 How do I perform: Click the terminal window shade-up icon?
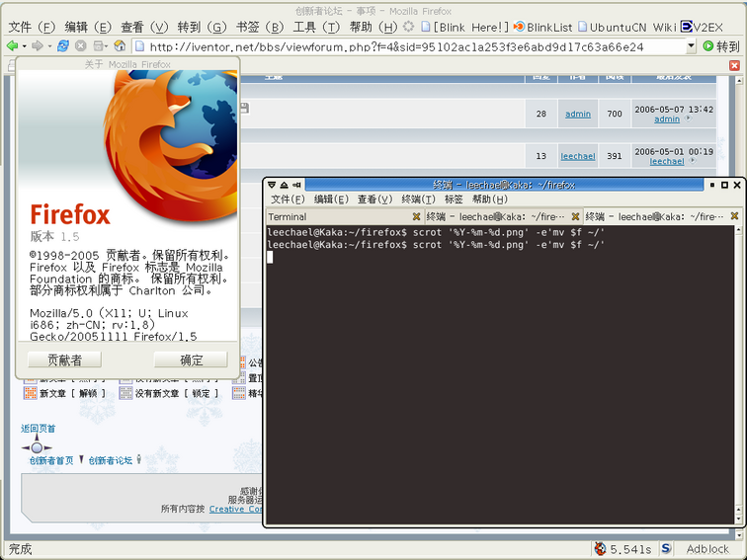point(284,185)
